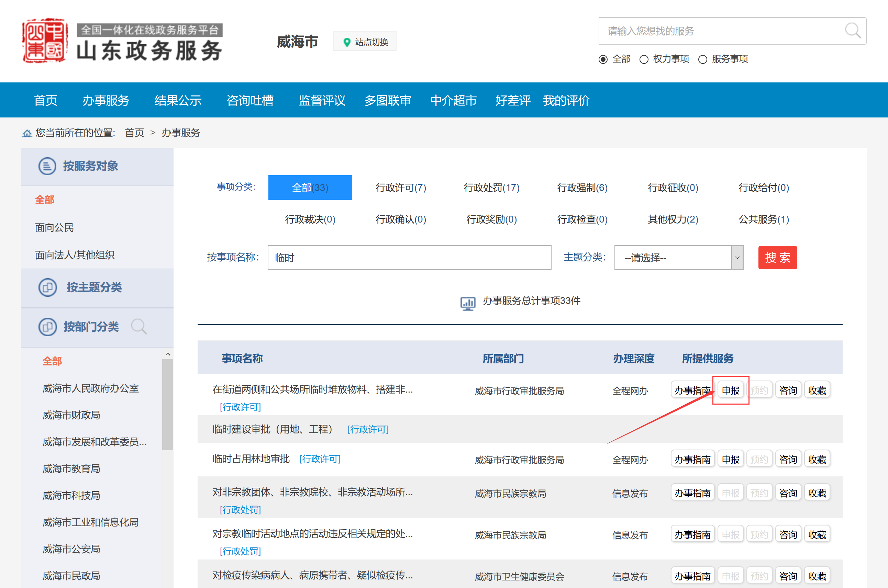Select 行政许可(7) category tab

(x=401, y=188)
